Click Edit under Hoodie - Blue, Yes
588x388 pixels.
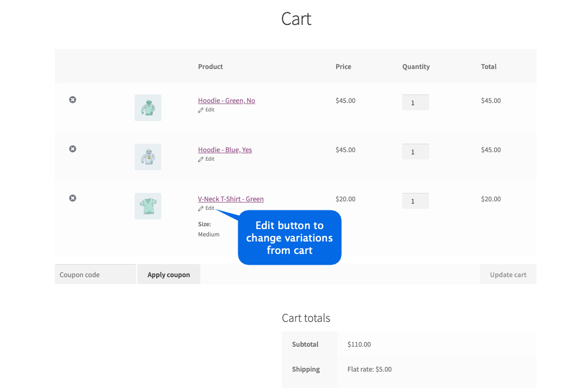pos(207,159)
